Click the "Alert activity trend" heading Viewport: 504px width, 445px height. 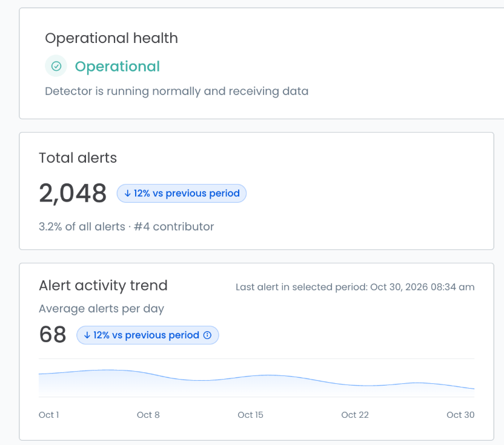point(103,285)
